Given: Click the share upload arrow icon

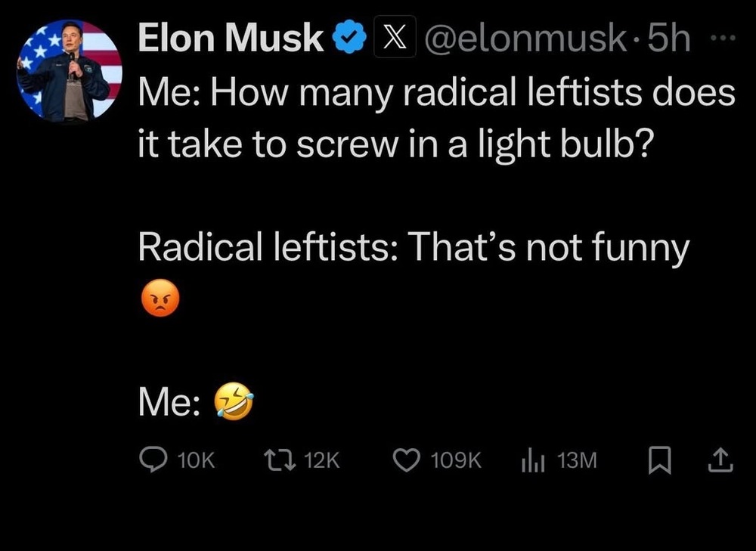Looking at the screenshot, I should tap(722, 460).
